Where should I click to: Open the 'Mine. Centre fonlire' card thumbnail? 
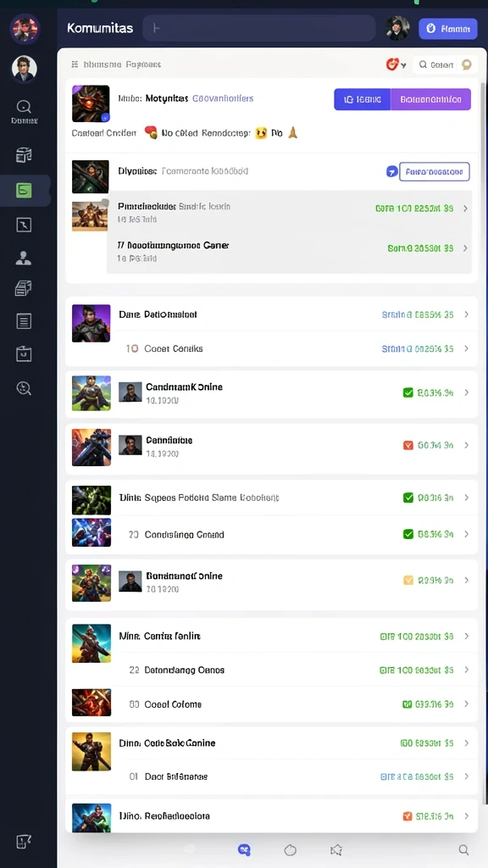91,643
